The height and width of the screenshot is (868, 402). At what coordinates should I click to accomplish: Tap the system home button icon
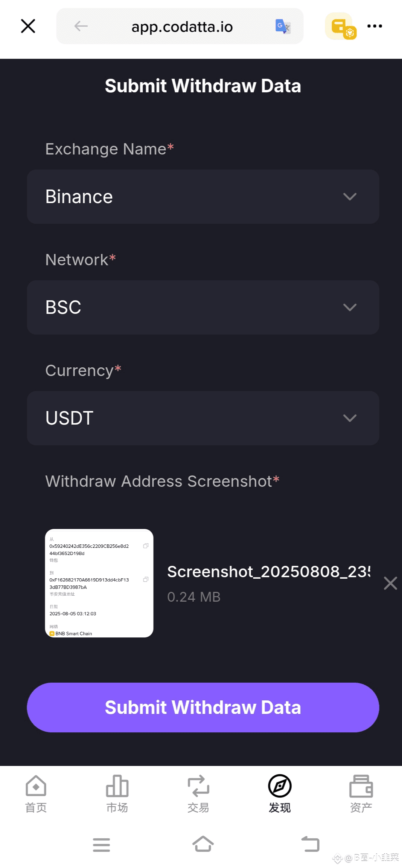(203, 844)
